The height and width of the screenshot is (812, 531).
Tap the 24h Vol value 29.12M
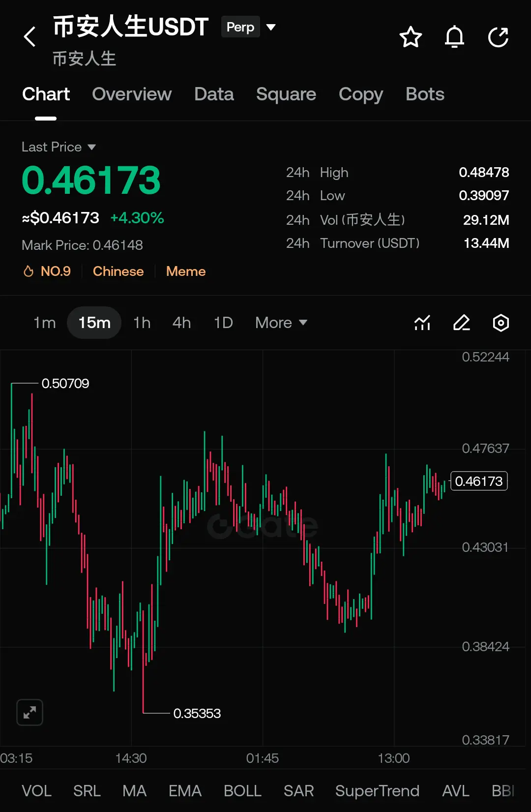[486, 220]
